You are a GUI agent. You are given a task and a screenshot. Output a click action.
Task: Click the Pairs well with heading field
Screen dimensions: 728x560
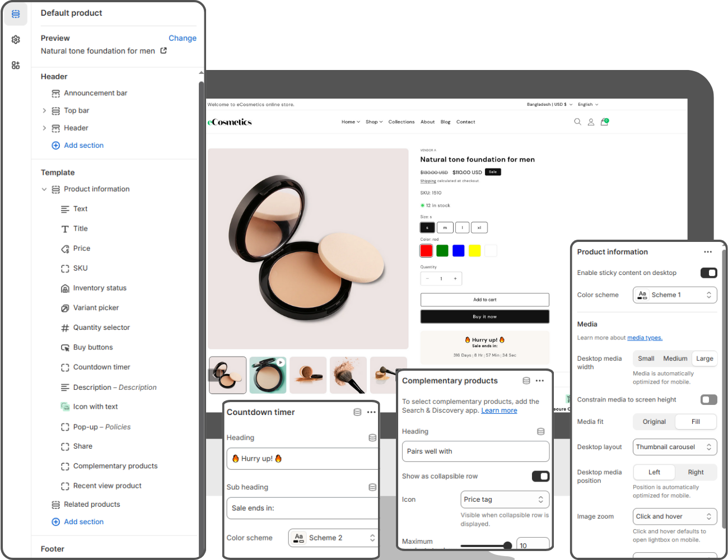pyautogui.click(x=475, y=451)
